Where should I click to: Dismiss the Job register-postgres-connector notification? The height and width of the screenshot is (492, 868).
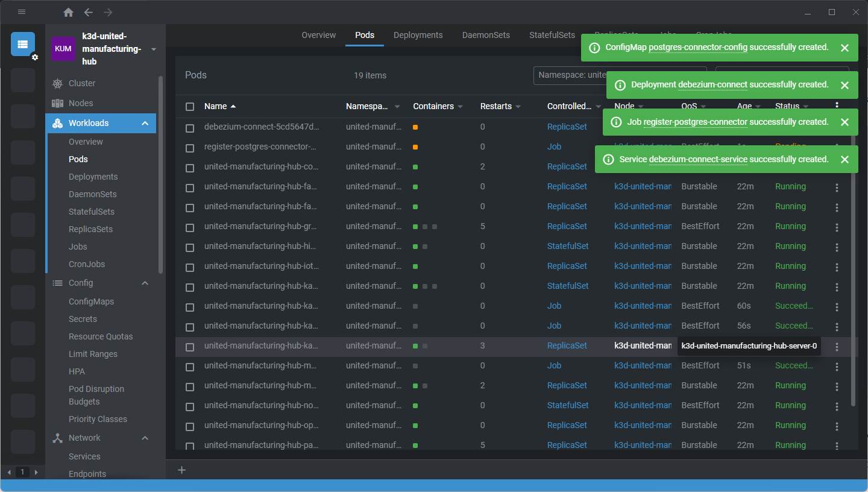coord(844,122)
